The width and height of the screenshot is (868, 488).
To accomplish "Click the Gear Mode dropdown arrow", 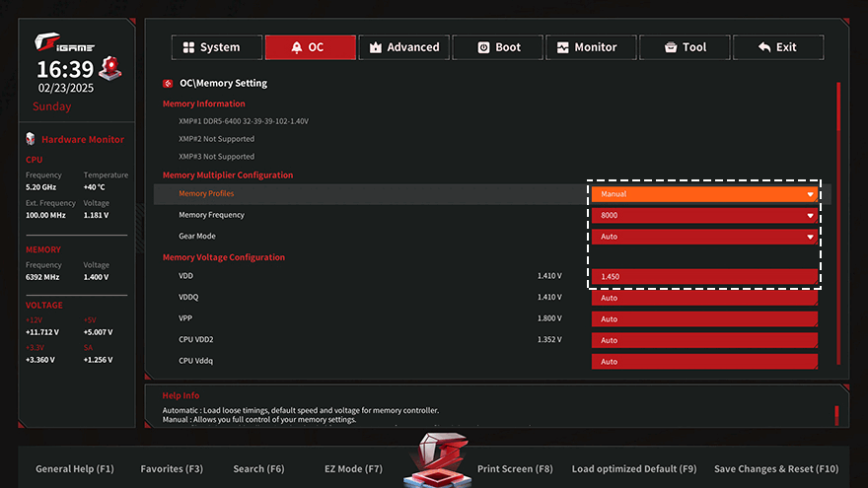I will tap(810, 237).
